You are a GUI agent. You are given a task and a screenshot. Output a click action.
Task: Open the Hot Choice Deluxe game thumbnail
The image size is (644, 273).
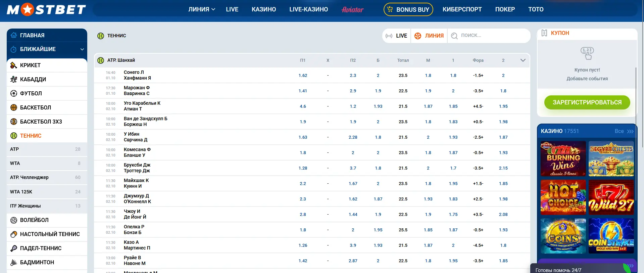point(563,197)
